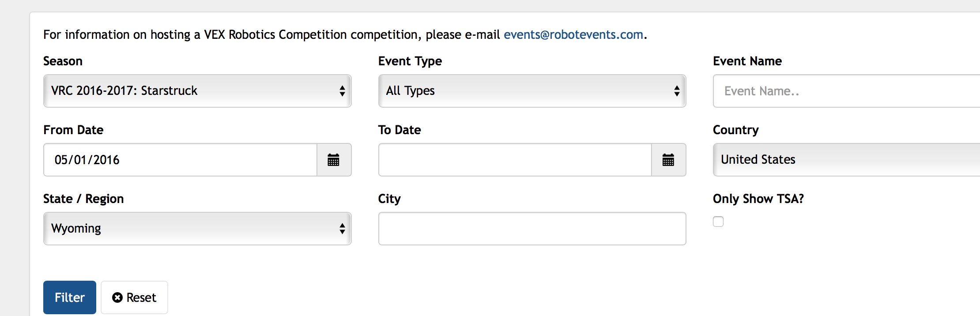Click the blue Filter button
The height and width of the screenshot is (316, 980).
[70, 297]
